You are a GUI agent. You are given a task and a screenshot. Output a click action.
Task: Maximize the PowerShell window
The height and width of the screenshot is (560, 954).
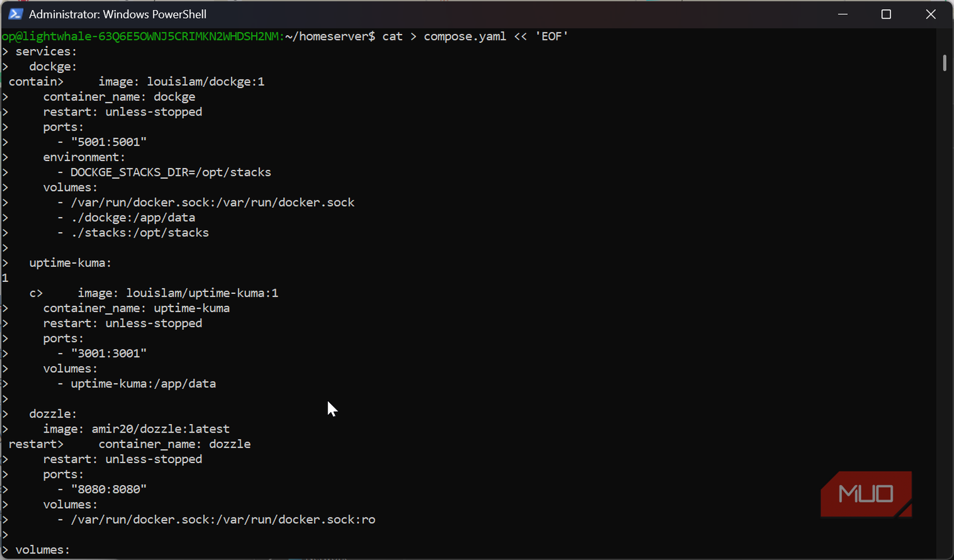(x=886, y=14)
